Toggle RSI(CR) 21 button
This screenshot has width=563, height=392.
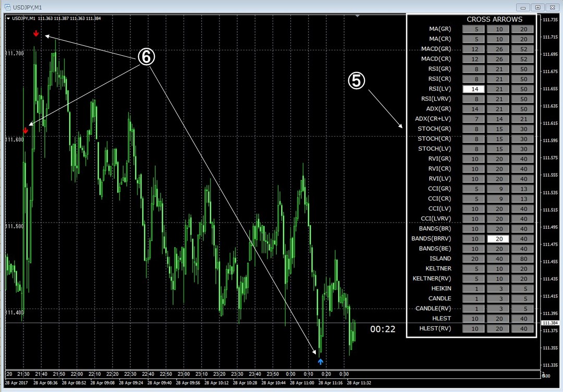(x=498, y=79)
